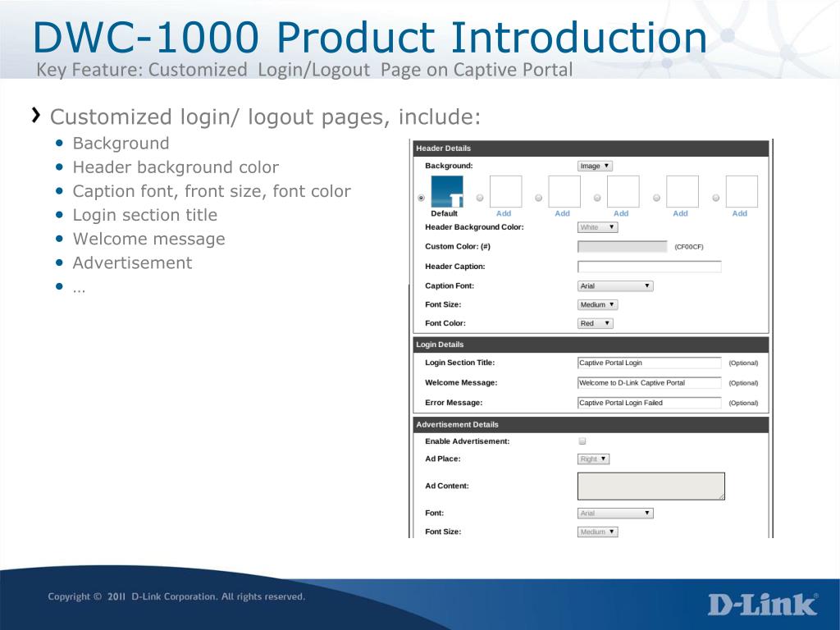840x630 pixels.
Task: Click the Header Details section bar
Action: 591,148
